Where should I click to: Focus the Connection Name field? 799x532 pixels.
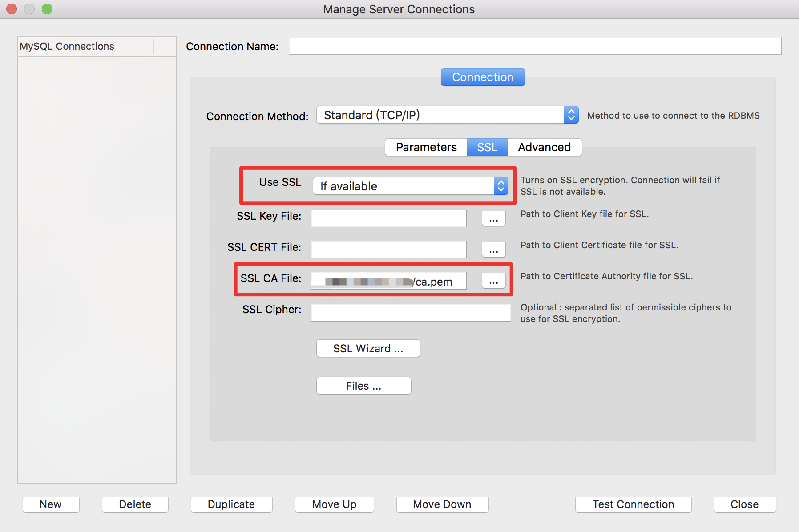coord(535,46)
